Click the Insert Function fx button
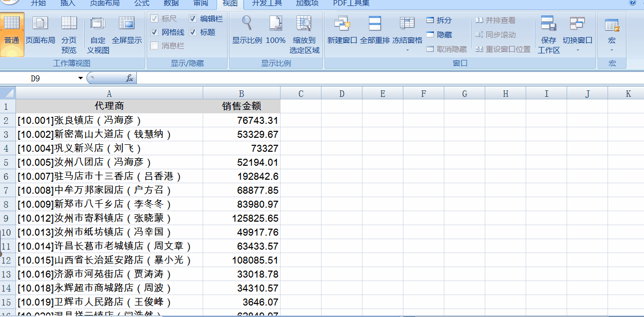The height and width of the screenshot is (317, 644). tap(129, 78)
